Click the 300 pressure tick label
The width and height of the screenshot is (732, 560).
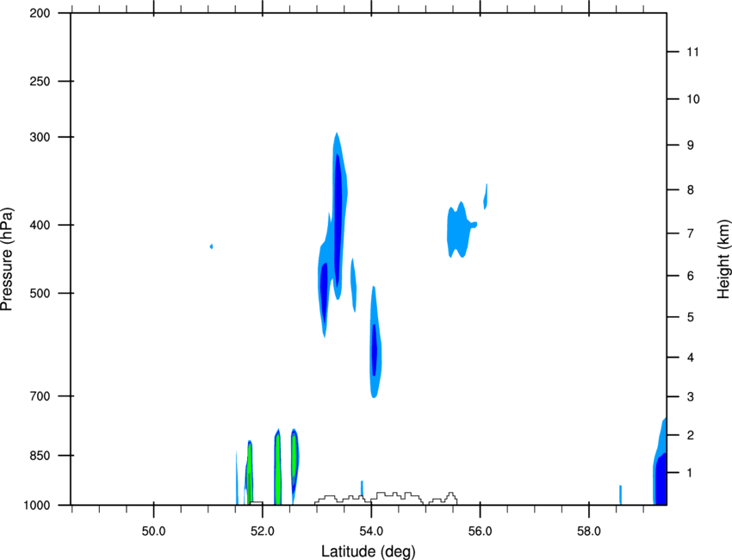[40, 137]
